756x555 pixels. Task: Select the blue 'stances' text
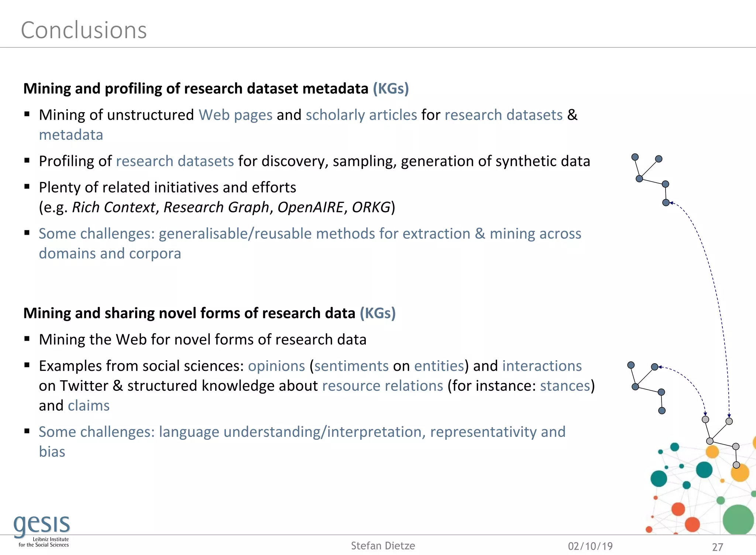pyautogui.click(x=565, y=386)
